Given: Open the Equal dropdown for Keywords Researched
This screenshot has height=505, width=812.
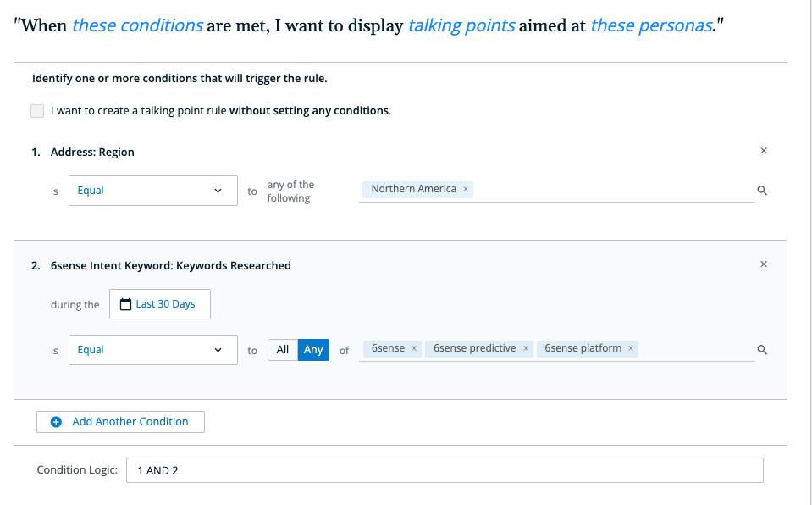Looking at the screenshot, I should [x=153, y=350].
